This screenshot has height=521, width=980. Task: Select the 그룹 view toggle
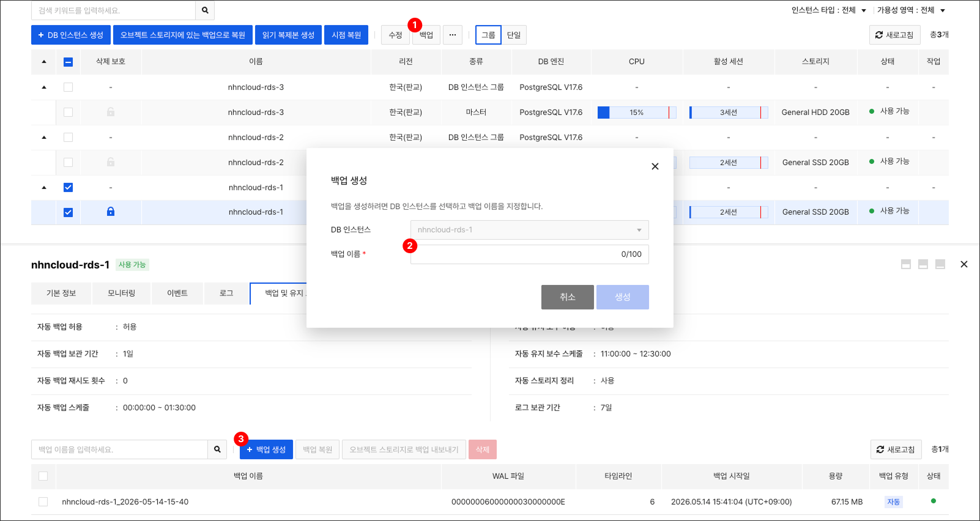tap(488, 35)
